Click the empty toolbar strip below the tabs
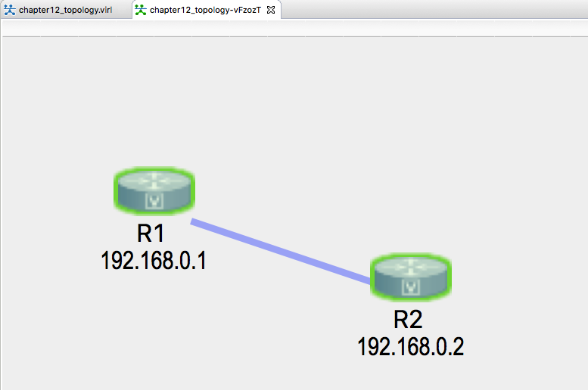The width and height of the screenshot is (588, 390). [294, 28]
